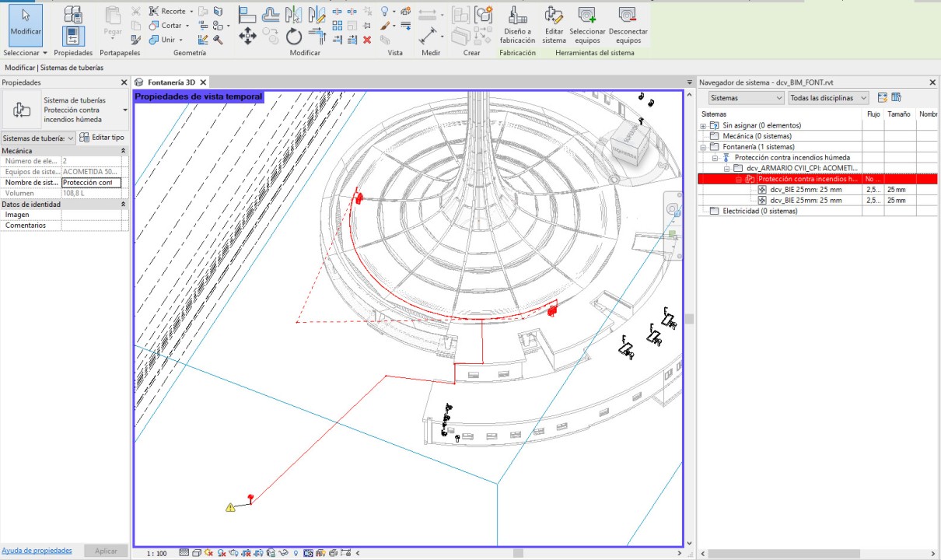Open the Todas las disciplinas dropdown

(828, 98)
